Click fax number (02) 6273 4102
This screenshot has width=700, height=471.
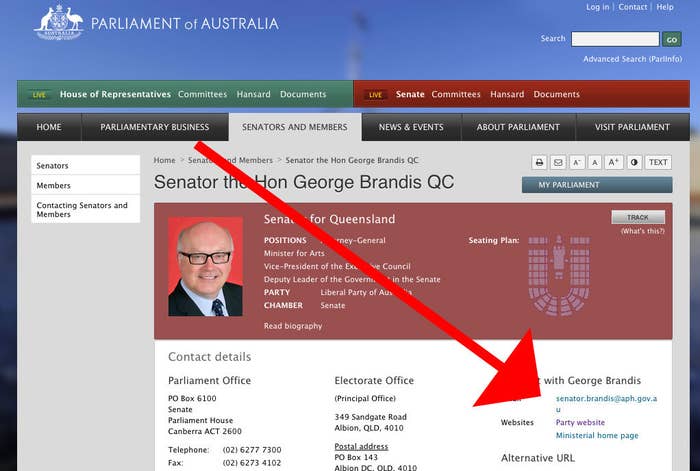(252, 463)
